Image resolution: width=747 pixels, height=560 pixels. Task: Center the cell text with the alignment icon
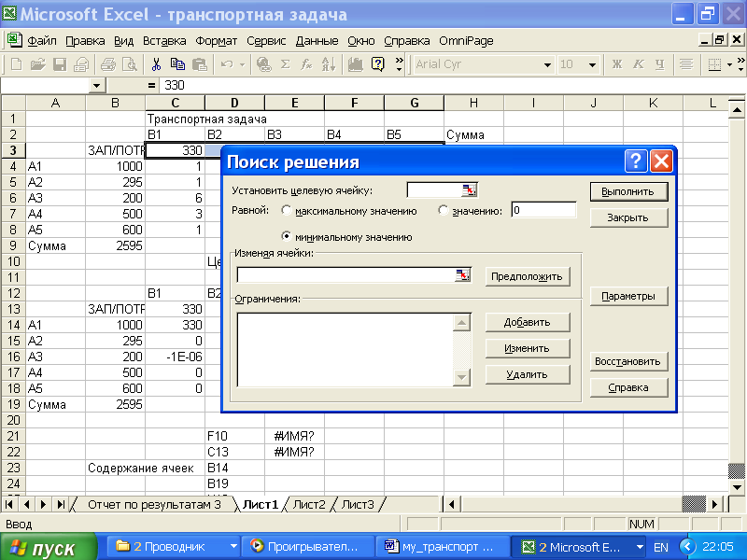(x=686, y=63)
